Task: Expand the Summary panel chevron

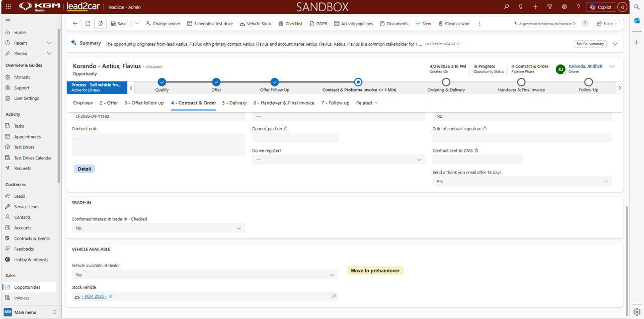Action: click(615, 44)
